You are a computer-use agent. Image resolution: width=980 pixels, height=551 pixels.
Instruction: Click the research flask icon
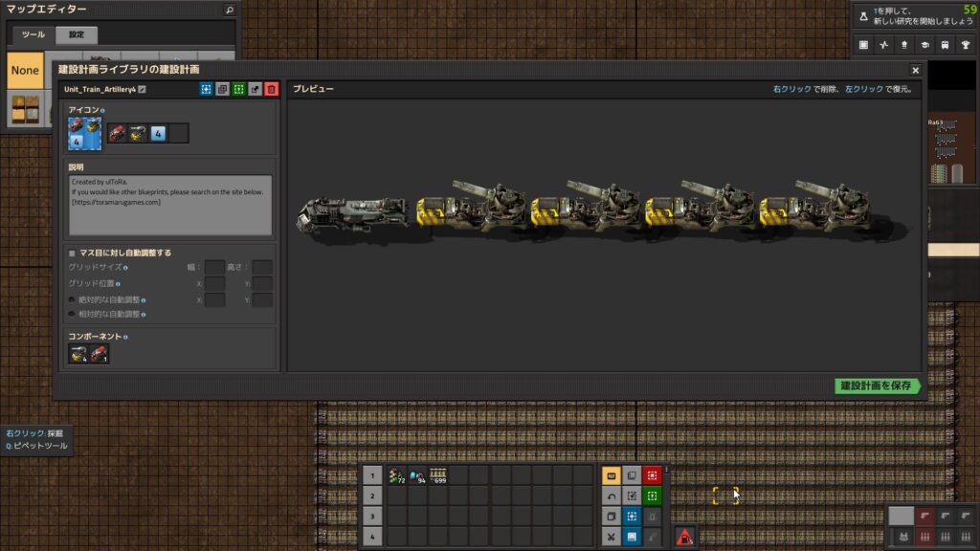click(863, 16)
